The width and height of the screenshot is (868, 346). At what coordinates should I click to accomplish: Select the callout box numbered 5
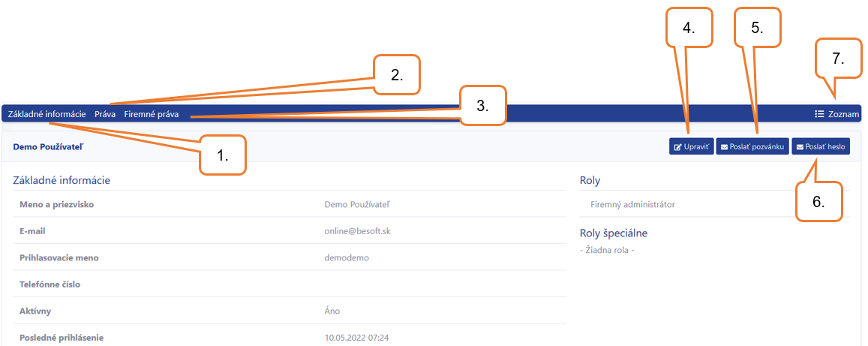[x=757, y=26]
